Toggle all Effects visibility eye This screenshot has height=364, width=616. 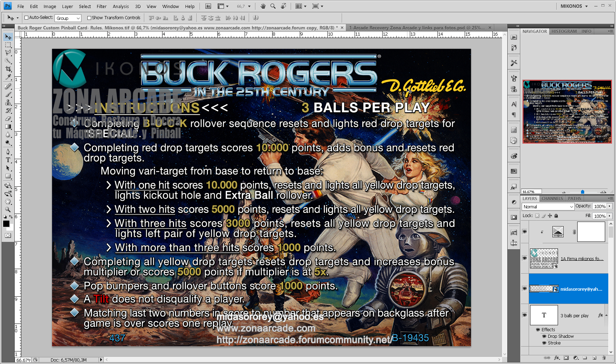[538, 329]
